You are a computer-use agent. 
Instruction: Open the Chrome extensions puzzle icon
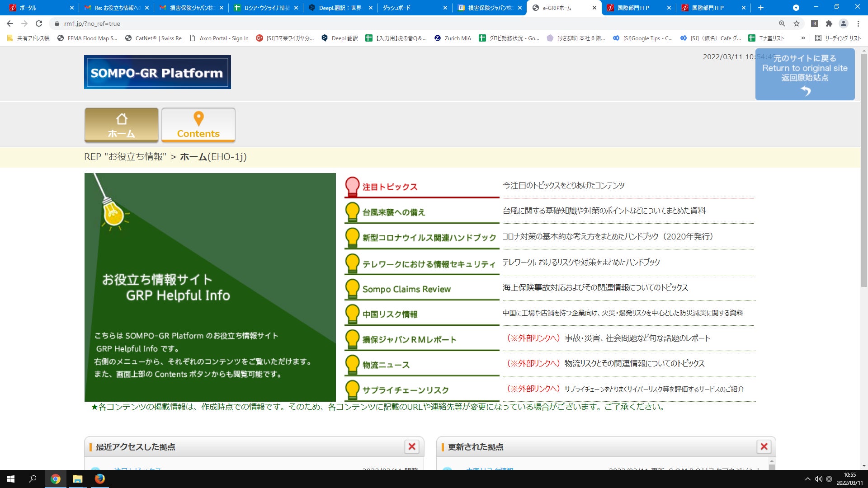[829, 23]
